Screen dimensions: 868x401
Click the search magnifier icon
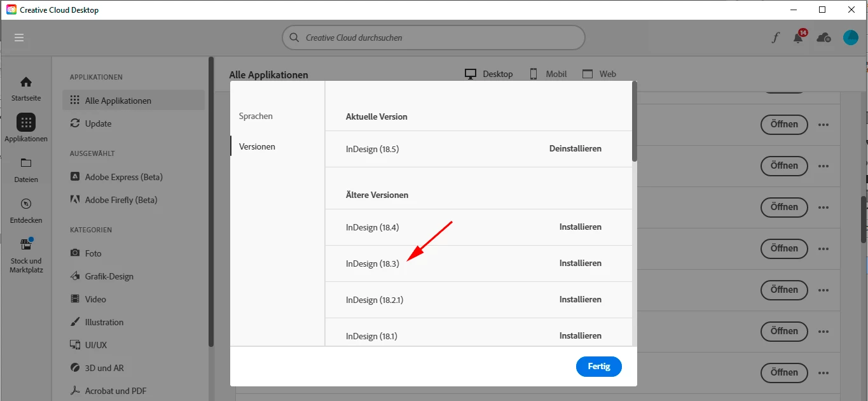click(294, 38)
